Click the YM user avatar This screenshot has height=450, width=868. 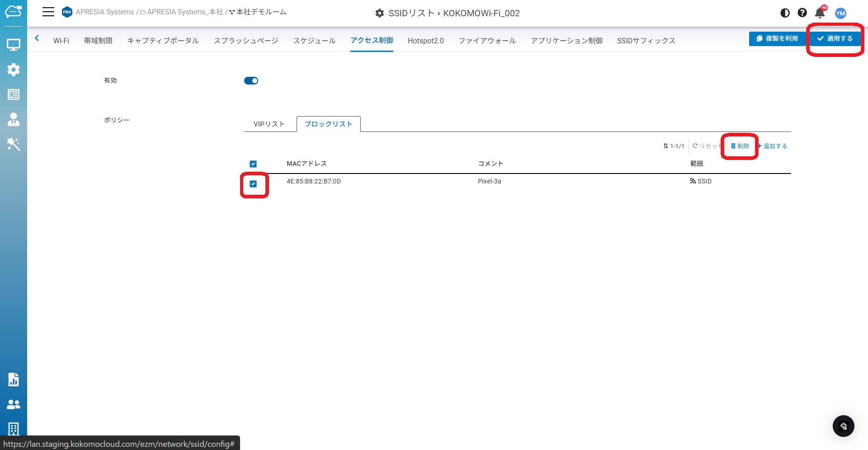840,13
